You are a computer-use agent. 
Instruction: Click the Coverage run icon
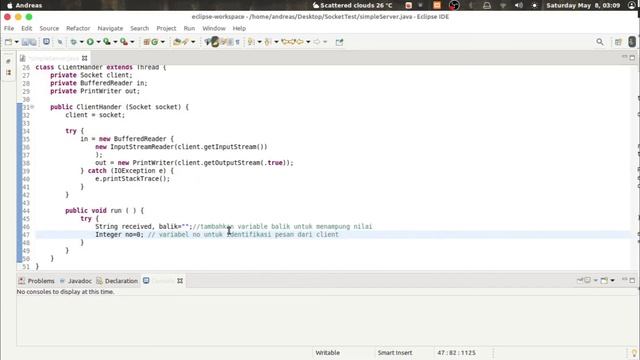coord(107,42)
